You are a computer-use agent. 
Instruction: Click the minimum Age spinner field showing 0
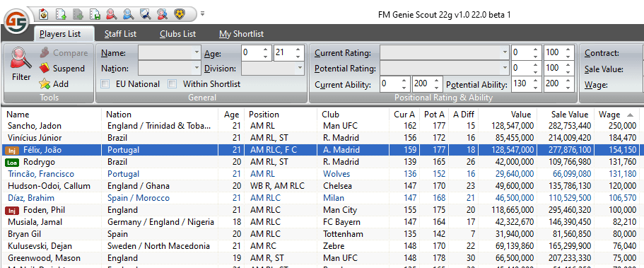[x=257, y=53]
